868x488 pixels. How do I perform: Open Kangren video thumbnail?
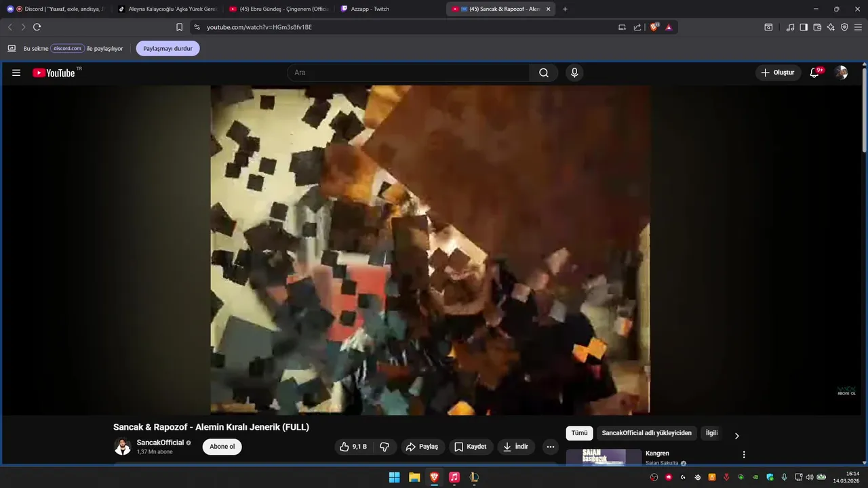coord(604,457)
